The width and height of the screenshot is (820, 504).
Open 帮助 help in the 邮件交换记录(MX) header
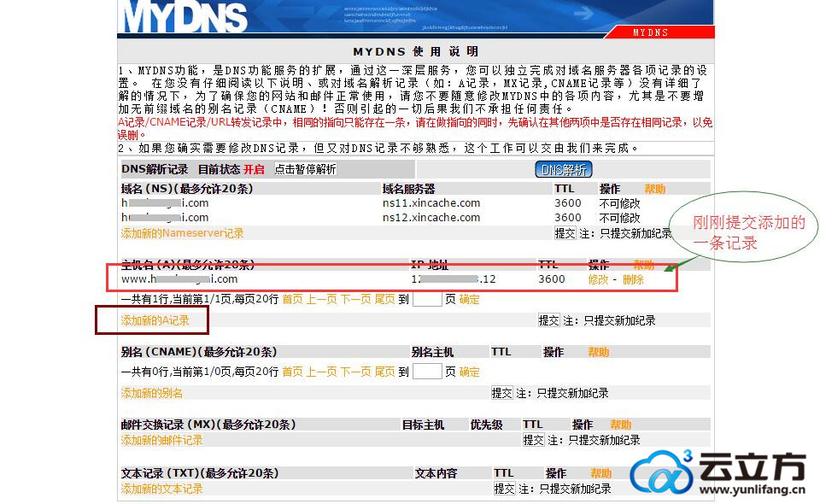click(x=620, y=425)
